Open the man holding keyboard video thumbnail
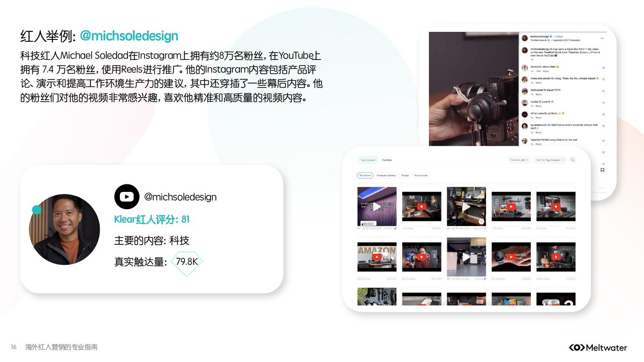Screen dimensions: 644x362 tap(421, 257)
